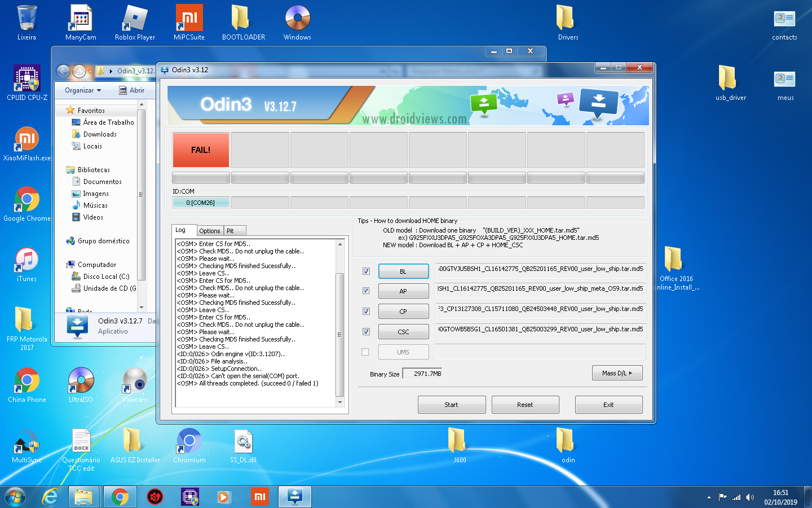Uncheck the AP file checkbox
This screenshot has width=812, height=508.
coord(366,291)
